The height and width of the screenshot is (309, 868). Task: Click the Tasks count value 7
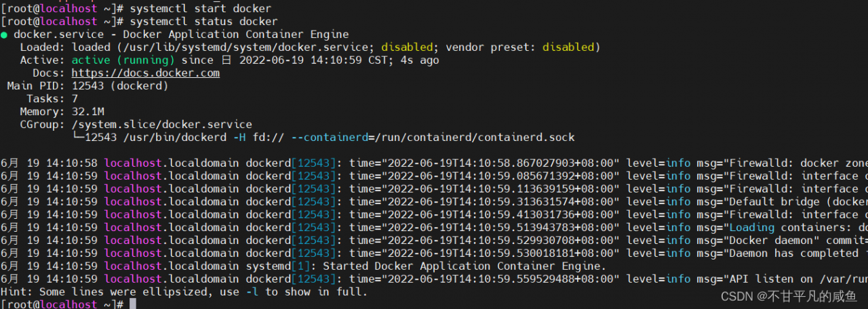[75, 99]
